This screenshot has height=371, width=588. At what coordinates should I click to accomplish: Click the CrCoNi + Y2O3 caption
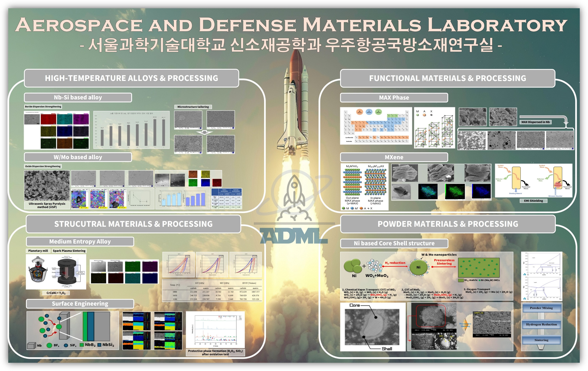tap(56, 293)
